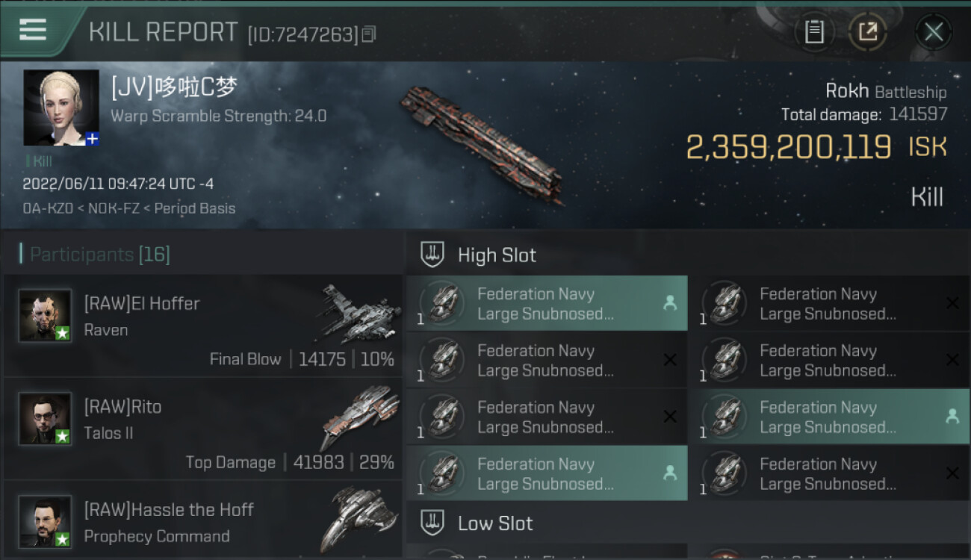The width and height of the screenshot is (971, 560).
Task: Close the kill report window
Action: pos(933,32)
